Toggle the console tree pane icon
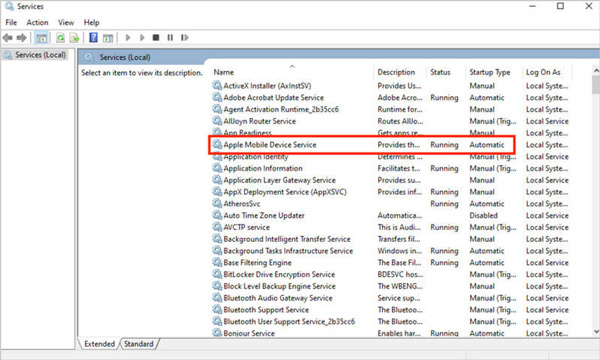This screenshot has width=600, height=360. pyautogui.click(x=41, y=37)
